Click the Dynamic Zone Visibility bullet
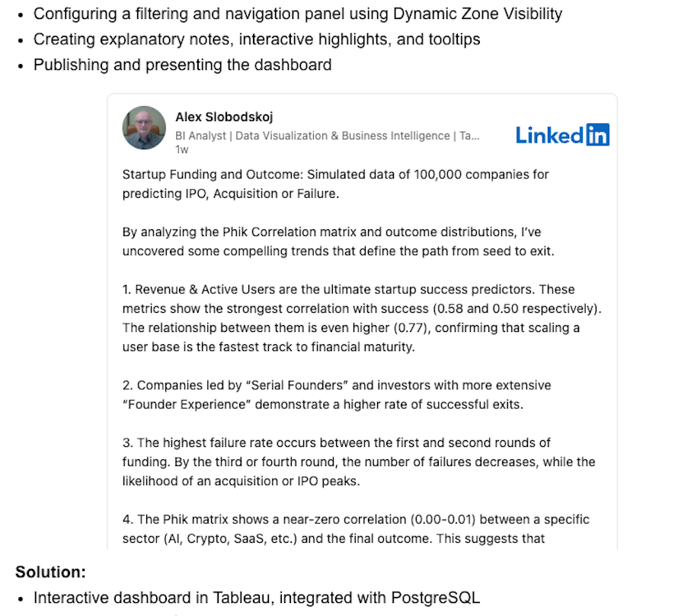678x616 pixels. [298, 14]
